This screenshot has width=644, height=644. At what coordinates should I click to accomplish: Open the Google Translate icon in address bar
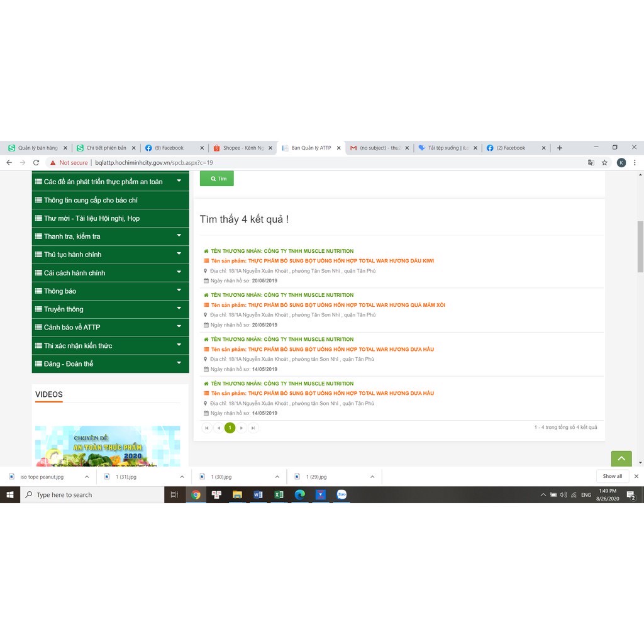(591, 163)
